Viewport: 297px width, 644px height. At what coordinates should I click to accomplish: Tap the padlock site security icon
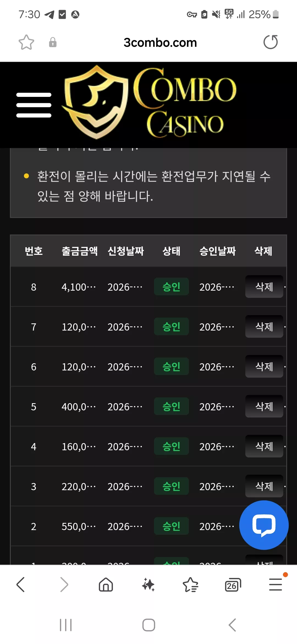click(53, 42)
